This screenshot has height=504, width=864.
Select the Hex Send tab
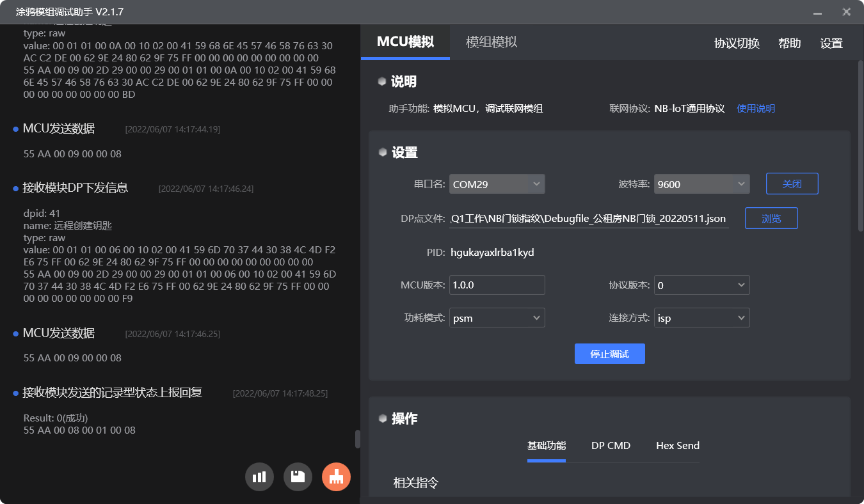point(678,446)
